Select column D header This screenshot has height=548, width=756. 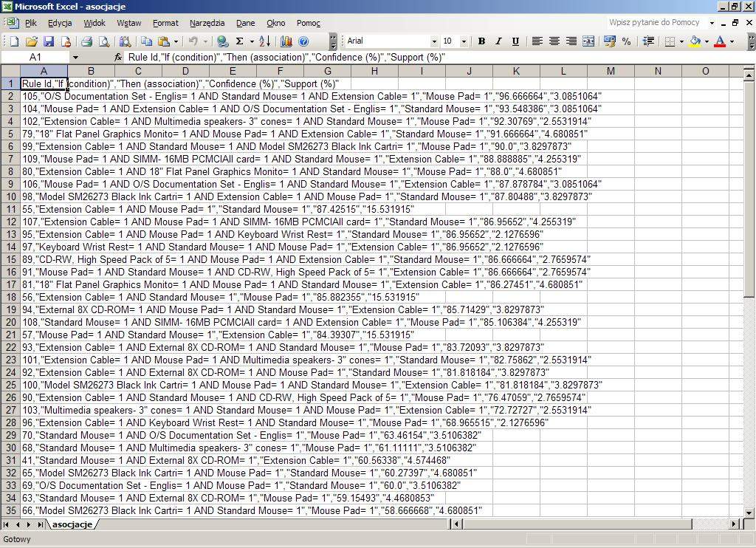(x=185, y=72)
